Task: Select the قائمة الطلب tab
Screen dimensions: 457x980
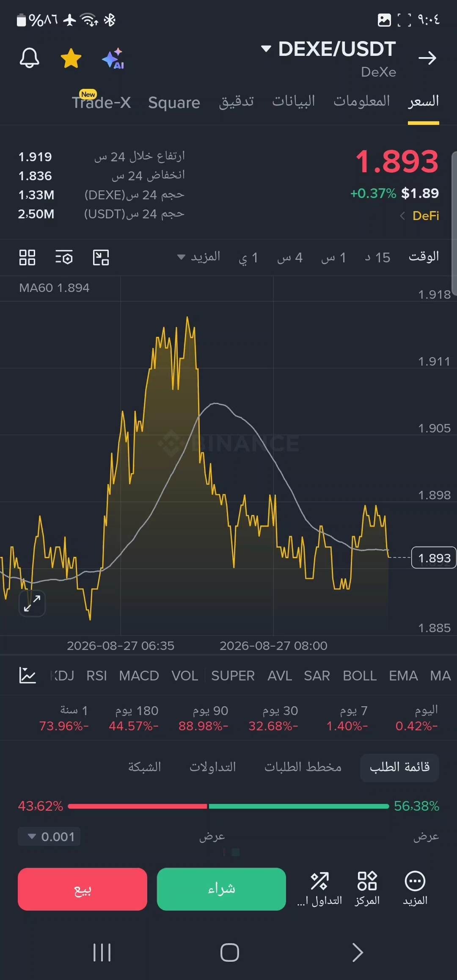Action: tap(399, 767)
